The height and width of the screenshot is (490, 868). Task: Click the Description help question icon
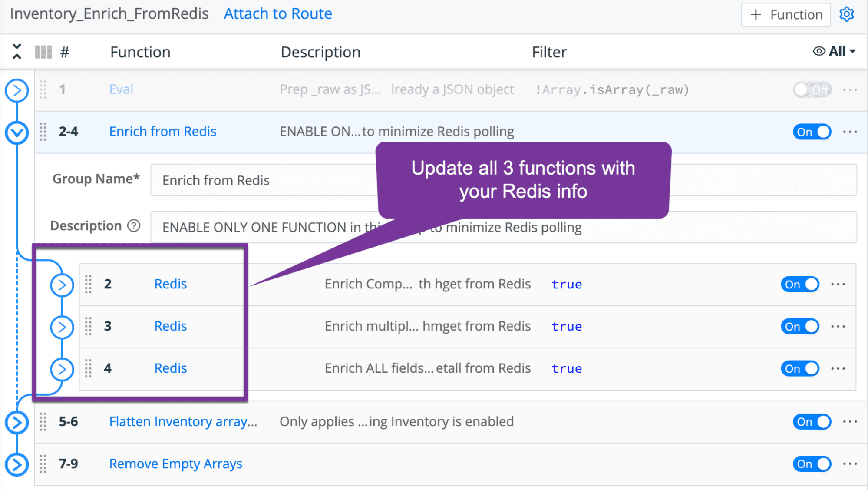pos(134,226)
